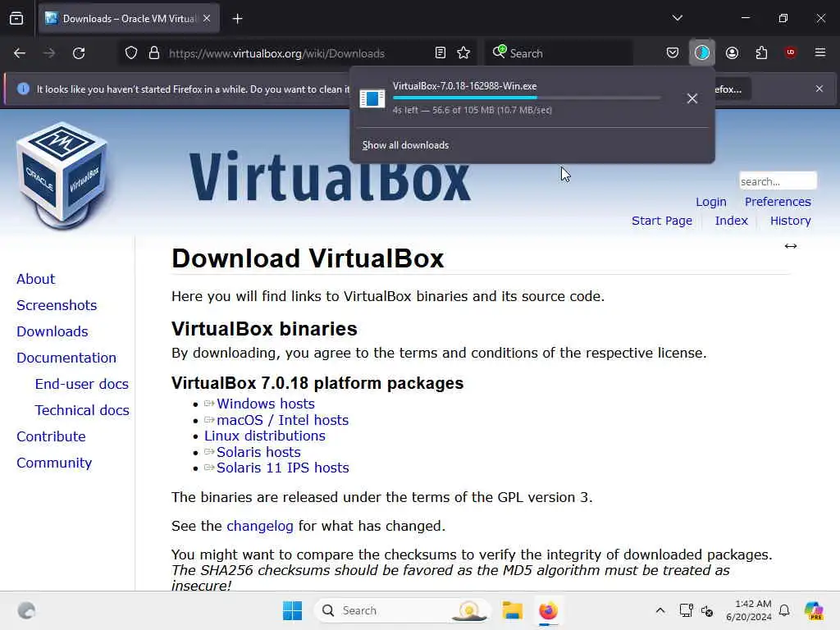List all tabs dropdown arrow

click(677, 18)
